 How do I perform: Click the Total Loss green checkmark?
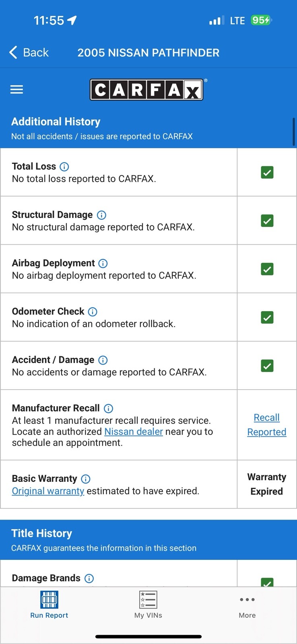pos(267,172)
